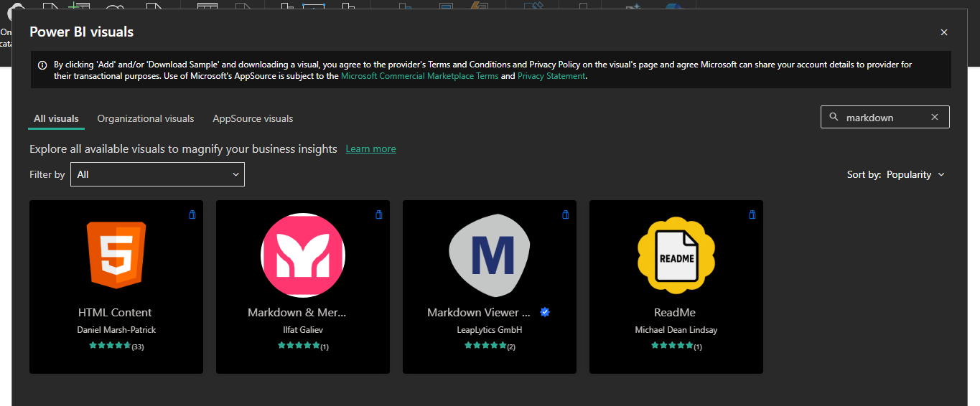980x406 pixels.
Task: Click author name Daniel Marsh-Patrick
Action: [116, 330]
